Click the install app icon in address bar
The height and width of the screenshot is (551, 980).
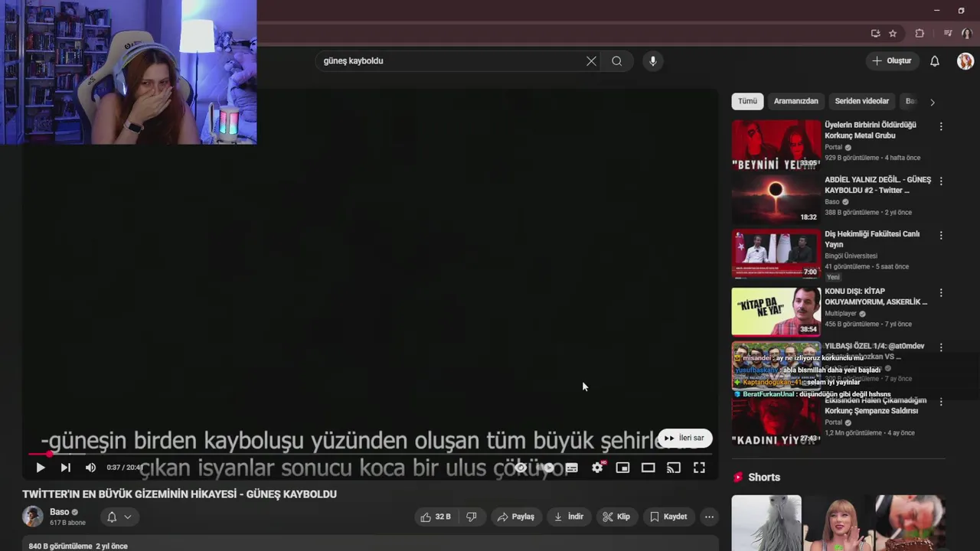875,34
